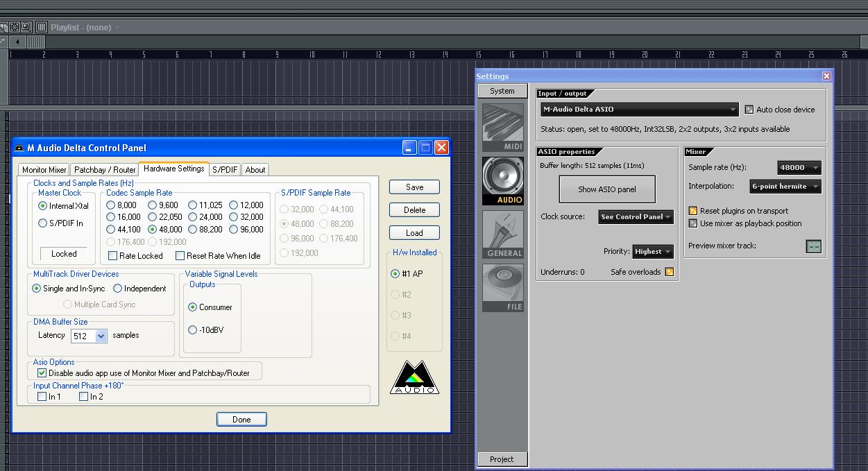Select the -10dBV output level
868x471 pixels.
point(206,330)
